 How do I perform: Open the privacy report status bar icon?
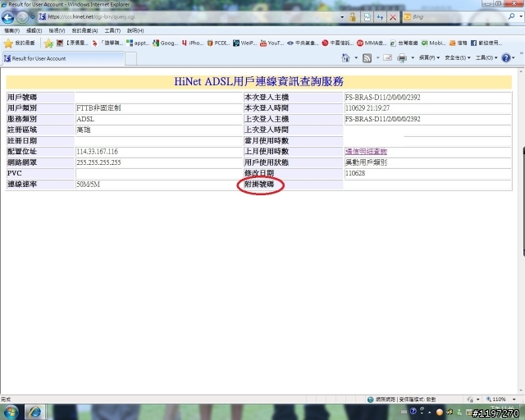(x=470, y=399)
